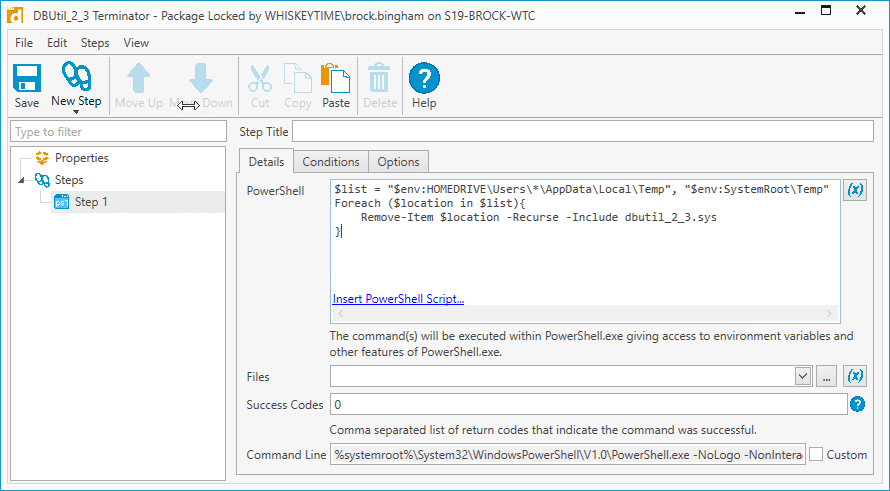Click the variable (x) button beside Files field

855,376
